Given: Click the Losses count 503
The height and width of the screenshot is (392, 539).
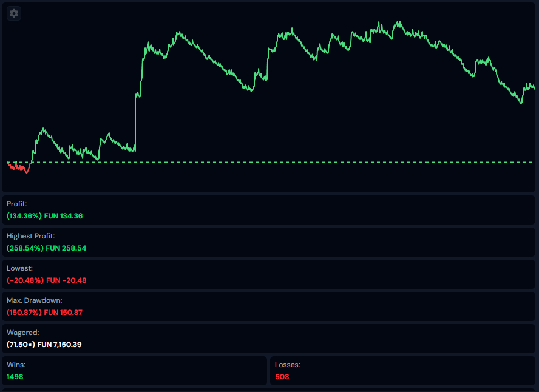Looking at the screenshot, I should coord(282,377).
